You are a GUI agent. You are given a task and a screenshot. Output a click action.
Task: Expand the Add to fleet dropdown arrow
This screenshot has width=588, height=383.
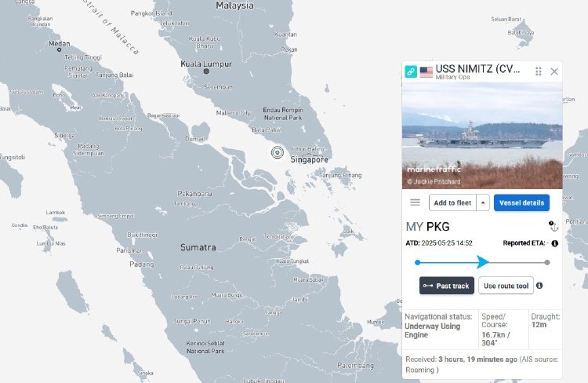coord(483,202)
